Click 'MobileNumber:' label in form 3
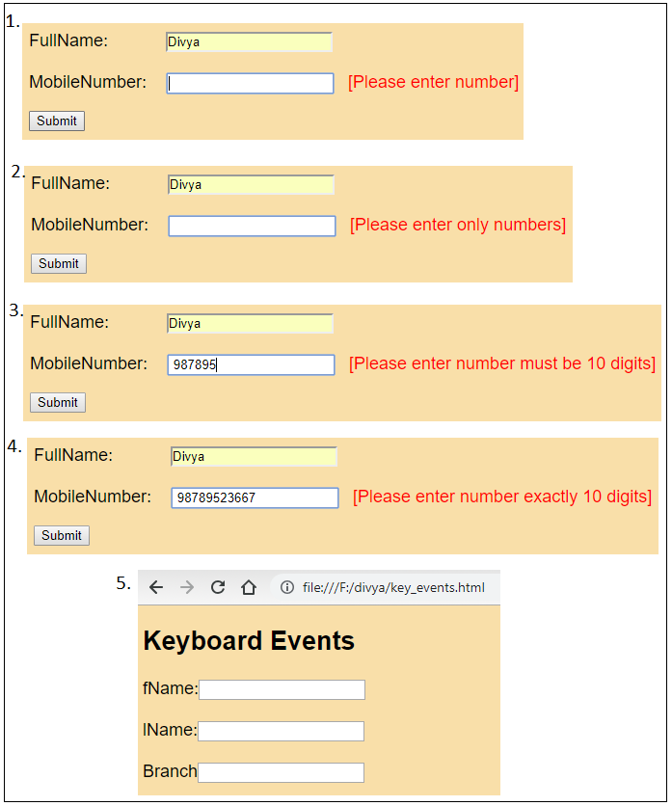The image size is (672, 806). coord(89,363)
